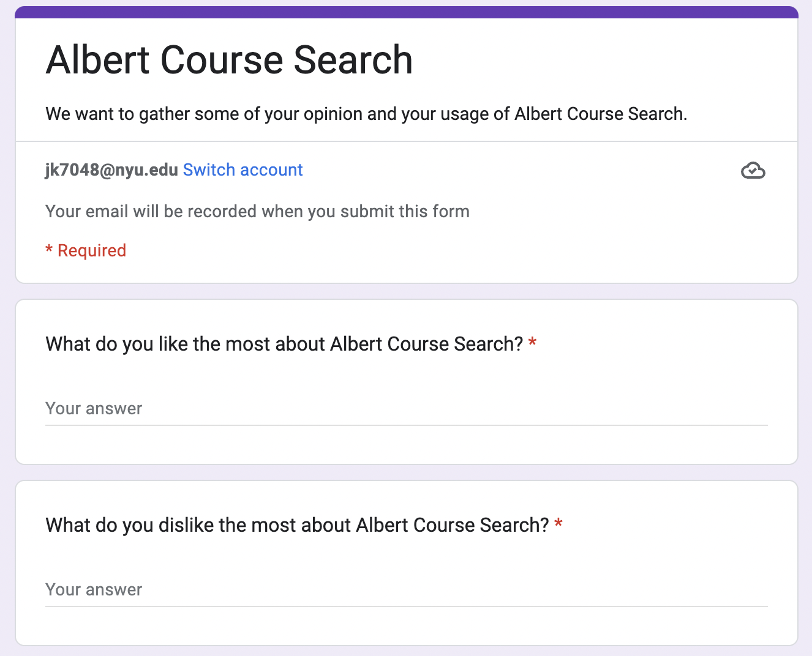The height and width of the screenshot is (656, 812).
Task: Click the red asterisk after the like question
Action: point(533,342)
